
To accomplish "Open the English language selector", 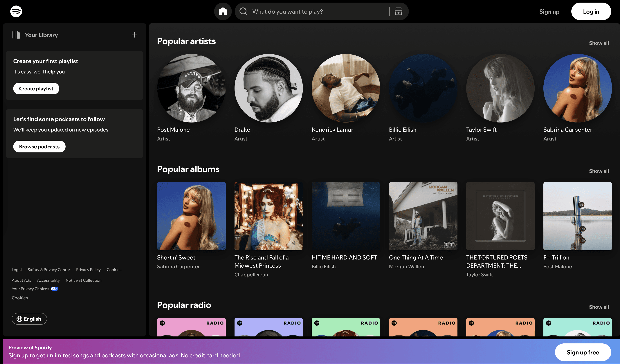I will [29, 319].
